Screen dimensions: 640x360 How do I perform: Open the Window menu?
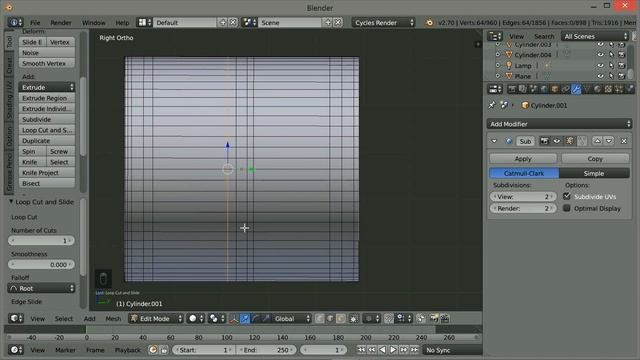pyautogui.click(x=93, y=23)
